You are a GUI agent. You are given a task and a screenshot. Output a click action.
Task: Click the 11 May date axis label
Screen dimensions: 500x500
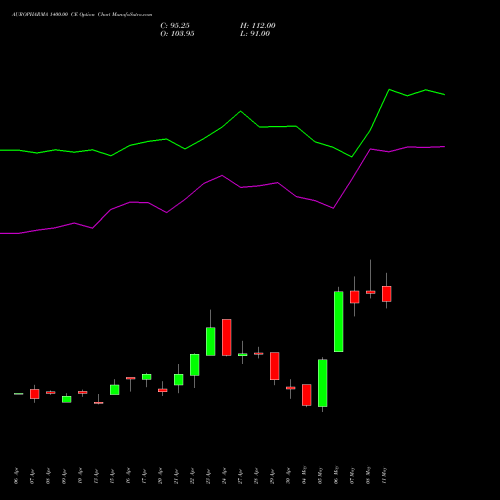385,475
